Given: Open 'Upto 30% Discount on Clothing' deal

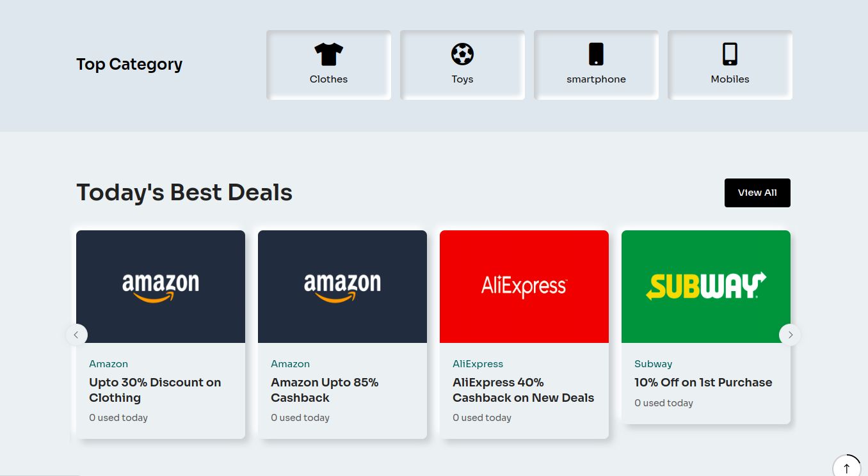Looking at the screenshot, I should pos(155,390).
